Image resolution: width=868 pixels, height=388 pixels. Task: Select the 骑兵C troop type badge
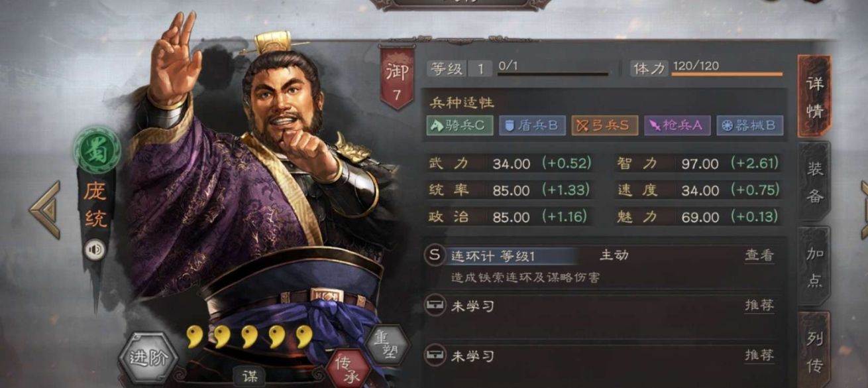[459, 125]
